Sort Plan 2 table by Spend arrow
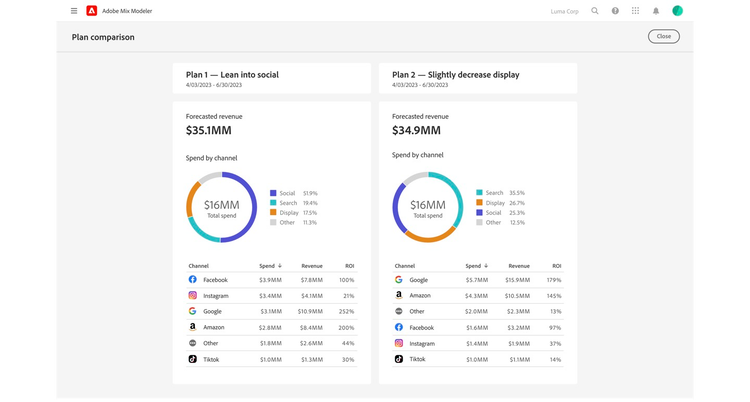Viewport: 750px width, 402px height. (x=485, y=266)
